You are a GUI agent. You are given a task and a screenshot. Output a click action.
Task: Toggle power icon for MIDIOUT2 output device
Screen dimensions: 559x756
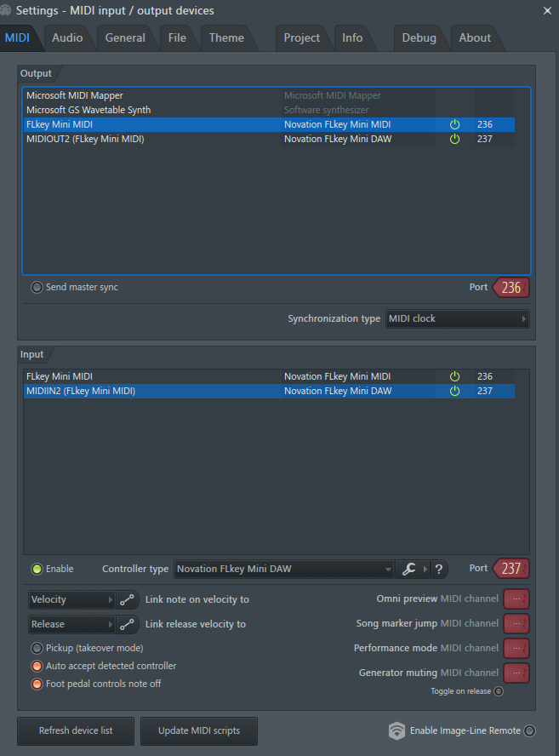point(454,139)
